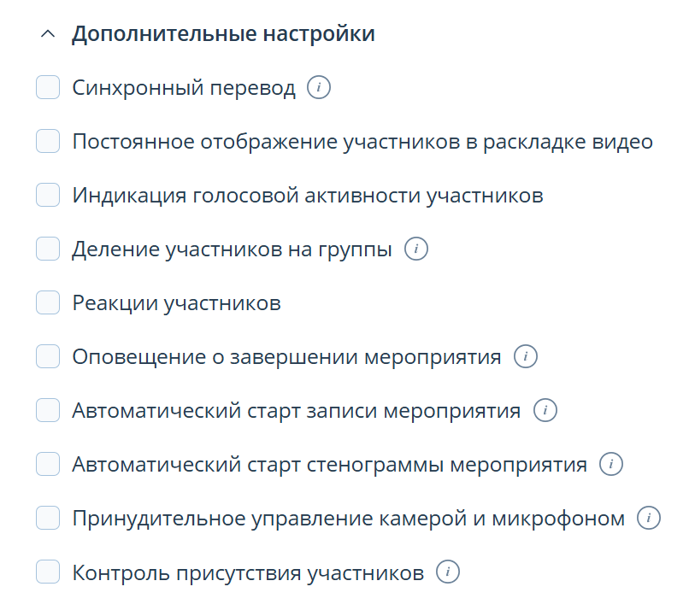Enable Автоматический старт записи мероприятия
Screen dimensions: 695x616
[47, 410]
